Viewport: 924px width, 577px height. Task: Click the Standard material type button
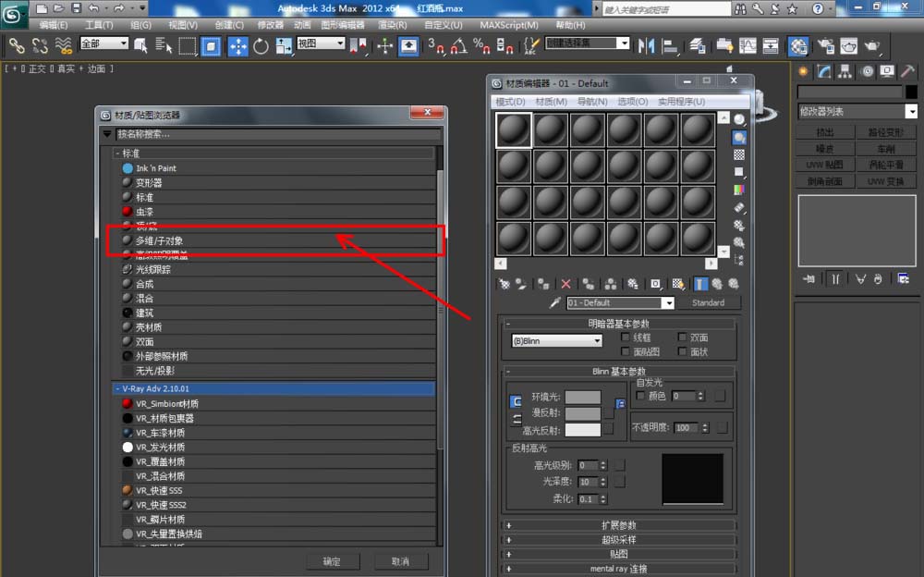click(x=708, y=302)
